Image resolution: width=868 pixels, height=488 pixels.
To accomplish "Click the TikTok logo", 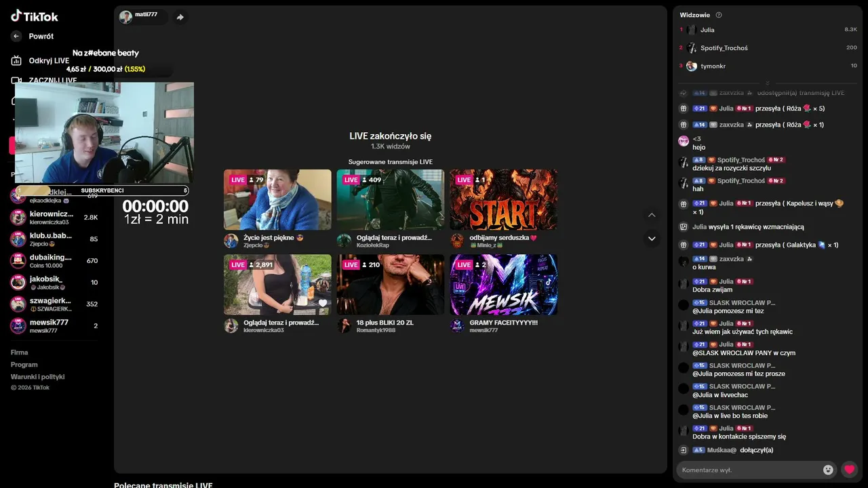I will coord(35,16).
